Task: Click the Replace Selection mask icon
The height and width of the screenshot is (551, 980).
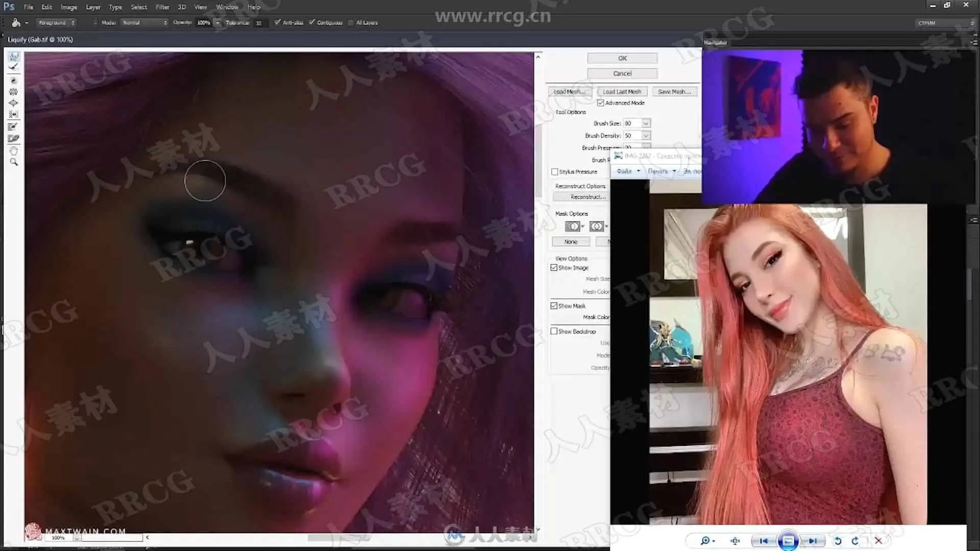Action: (572, 226)
